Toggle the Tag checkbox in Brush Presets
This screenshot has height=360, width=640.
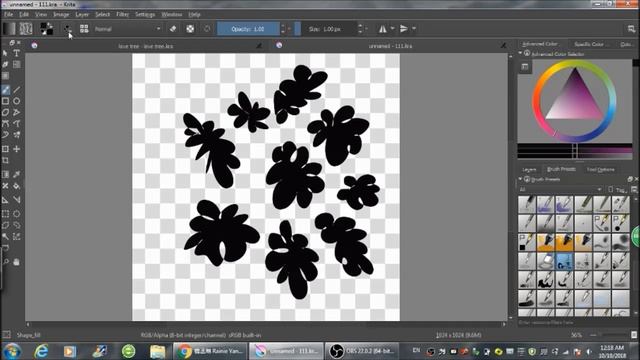tap(611, 189)
